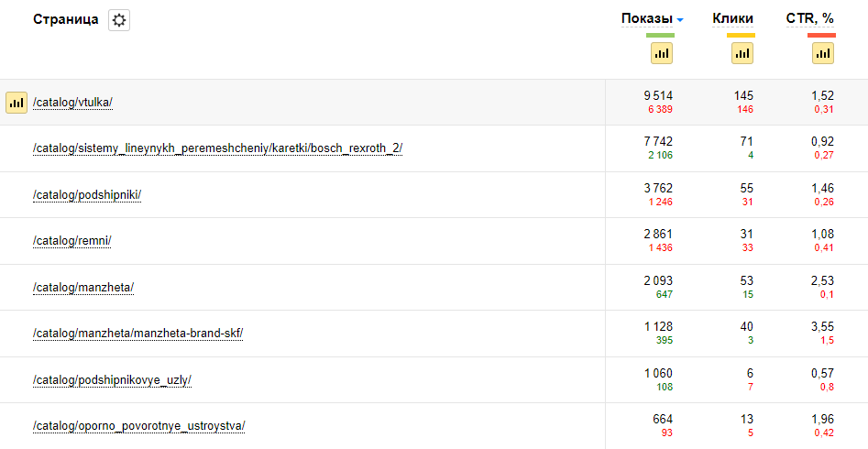The height and width of the screenshot is (449, 868).
Task: Click yellow swatch under Клики
Action: coord(741,36)
